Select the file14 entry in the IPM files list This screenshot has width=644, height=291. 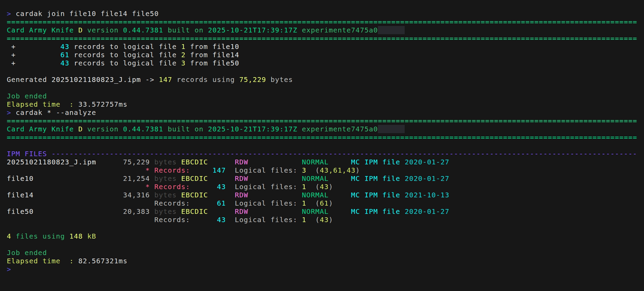click(x=20, y=195)
